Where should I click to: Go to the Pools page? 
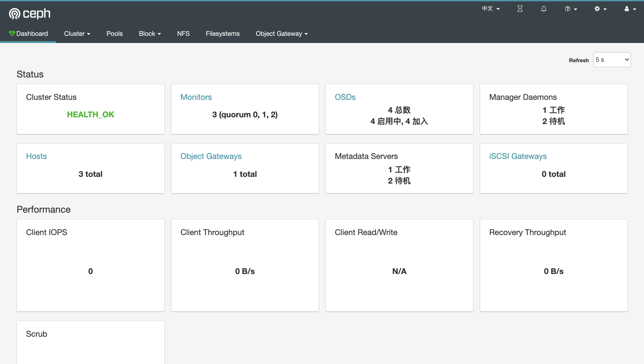[115, 34]
